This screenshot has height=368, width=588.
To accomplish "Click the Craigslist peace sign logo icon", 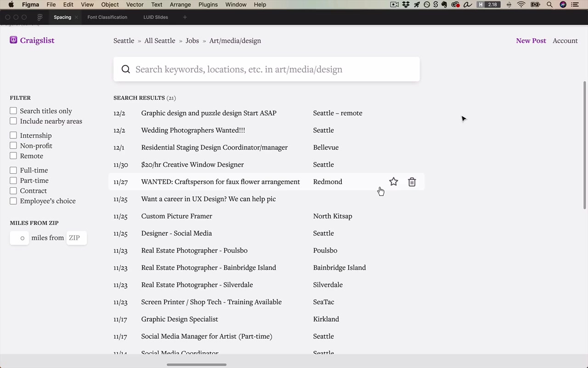I will click(13, 40).
